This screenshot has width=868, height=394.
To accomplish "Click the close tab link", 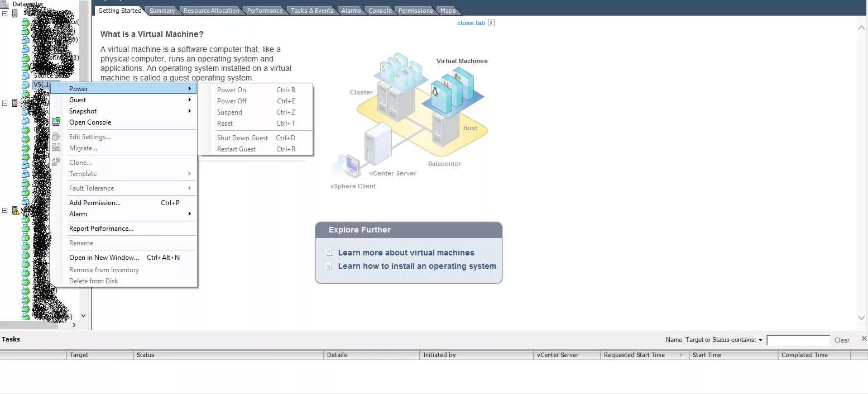I will click(x=471, y=23).
